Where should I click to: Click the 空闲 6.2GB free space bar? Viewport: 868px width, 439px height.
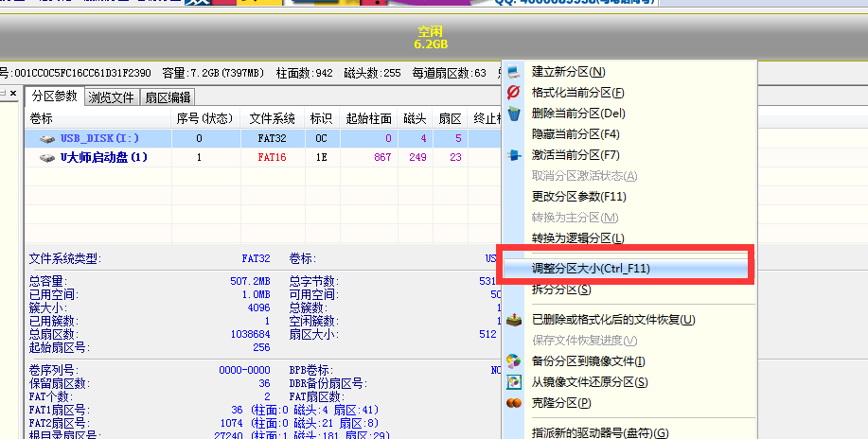(431, 38)
